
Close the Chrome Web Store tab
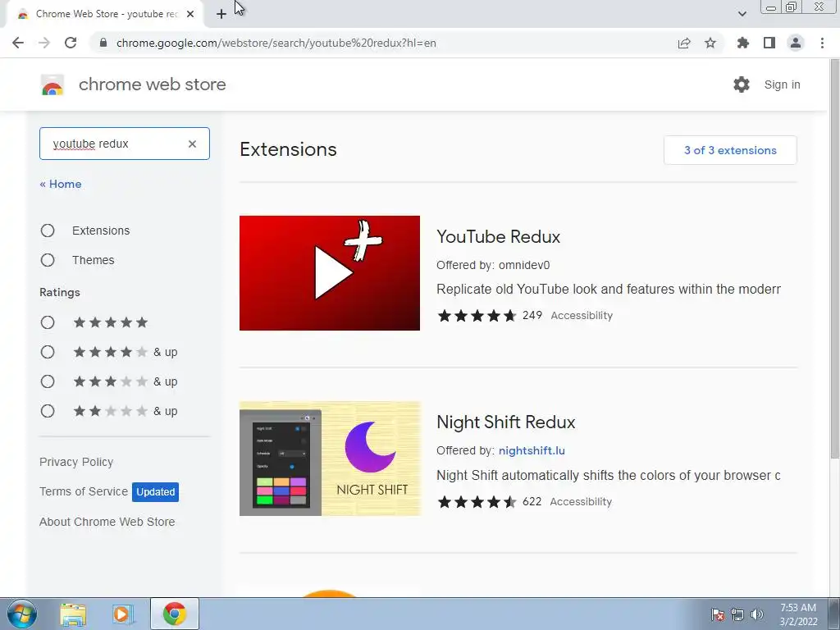(190, 14)
